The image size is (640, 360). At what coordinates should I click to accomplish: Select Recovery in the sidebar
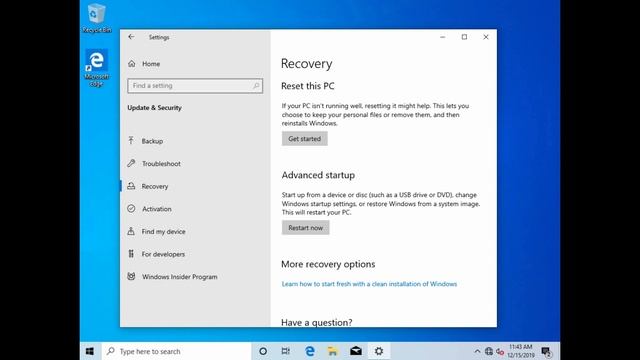[x=147, y=186]
